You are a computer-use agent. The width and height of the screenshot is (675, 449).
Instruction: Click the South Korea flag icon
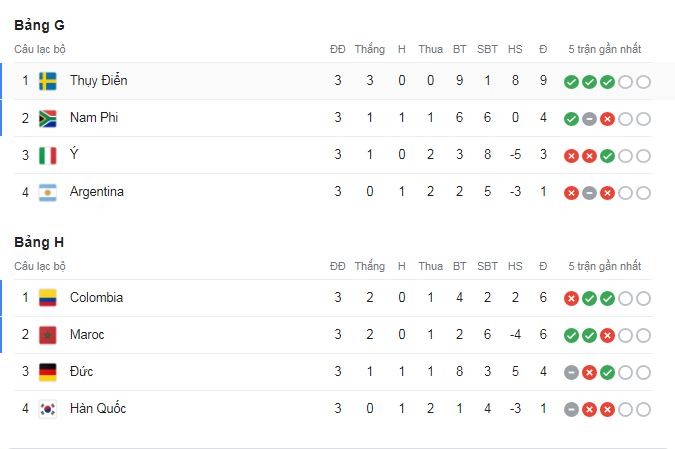[47, 409]
